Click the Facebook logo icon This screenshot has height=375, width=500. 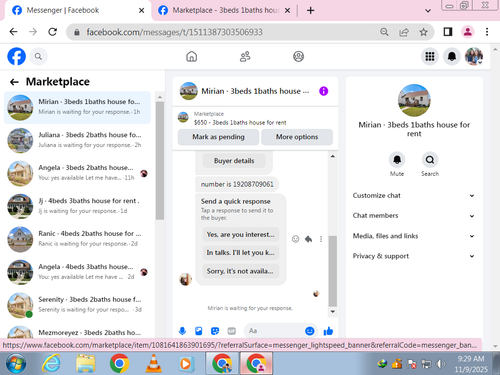16,56
